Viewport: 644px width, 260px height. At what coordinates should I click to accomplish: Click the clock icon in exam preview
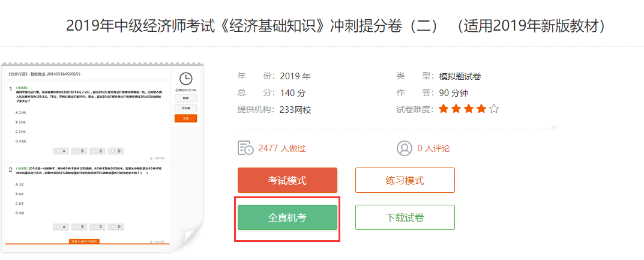[x=185, y=79]
